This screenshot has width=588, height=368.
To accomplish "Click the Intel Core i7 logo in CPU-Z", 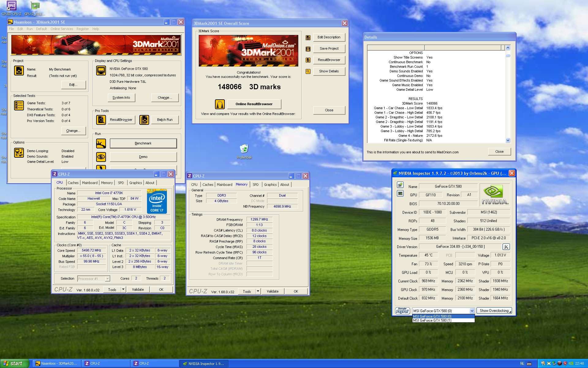I will [157, 201].
